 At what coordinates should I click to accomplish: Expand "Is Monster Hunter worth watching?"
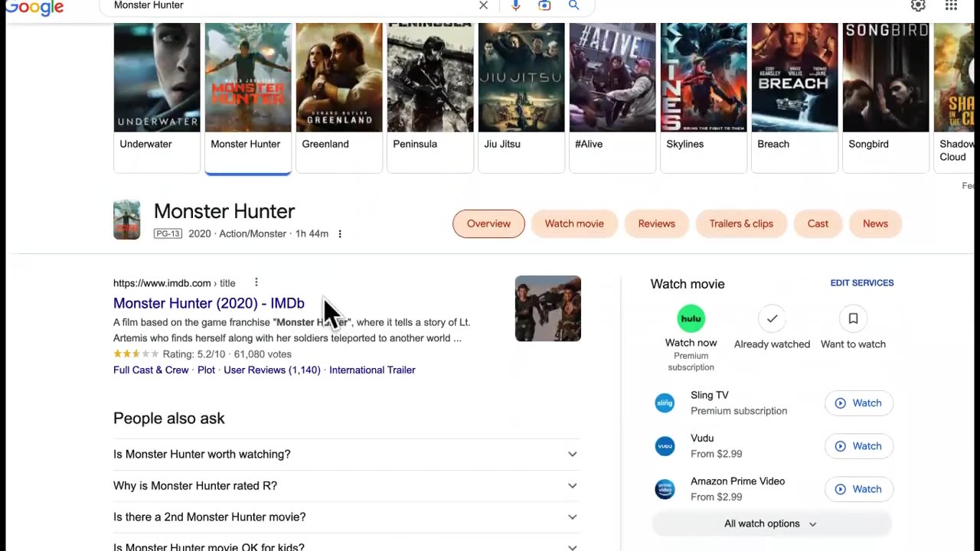[347, 455]
